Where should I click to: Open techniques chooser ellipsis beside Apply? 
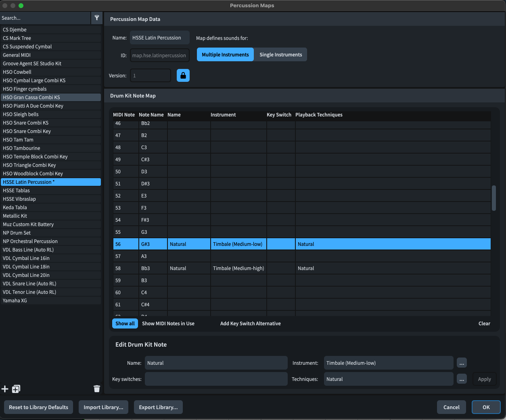tap(462, 379)
